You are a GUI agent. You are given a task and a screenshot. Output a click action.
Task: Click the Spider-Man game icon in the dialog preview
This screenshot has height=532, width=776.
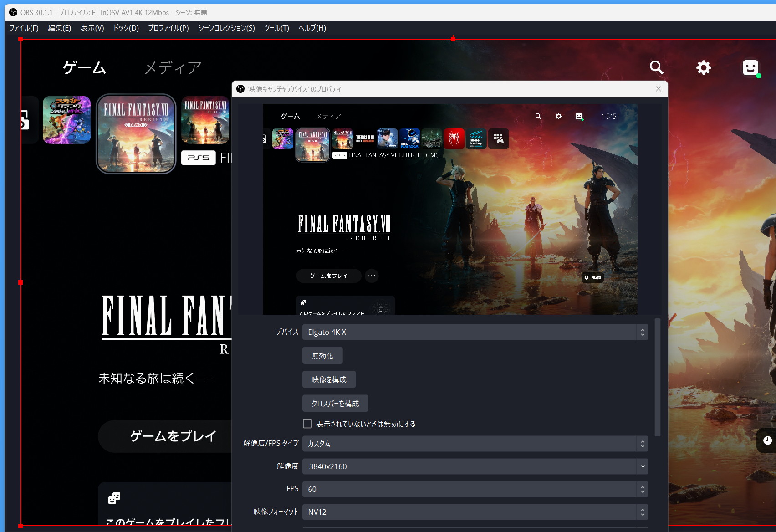click(x=454, y=138)
